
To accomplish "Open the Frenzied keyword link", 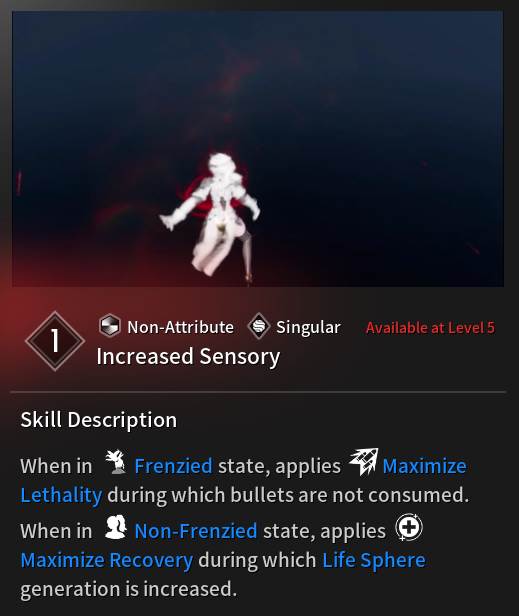I will (173, 466).
